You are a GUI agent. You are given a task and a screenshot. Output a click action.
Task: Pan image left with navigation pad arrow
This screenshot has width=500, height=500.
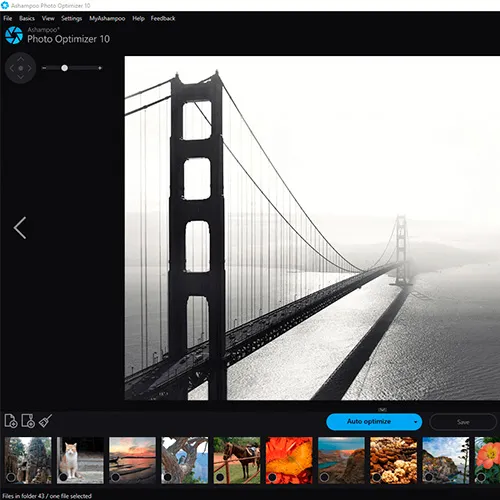click(12, 68)
